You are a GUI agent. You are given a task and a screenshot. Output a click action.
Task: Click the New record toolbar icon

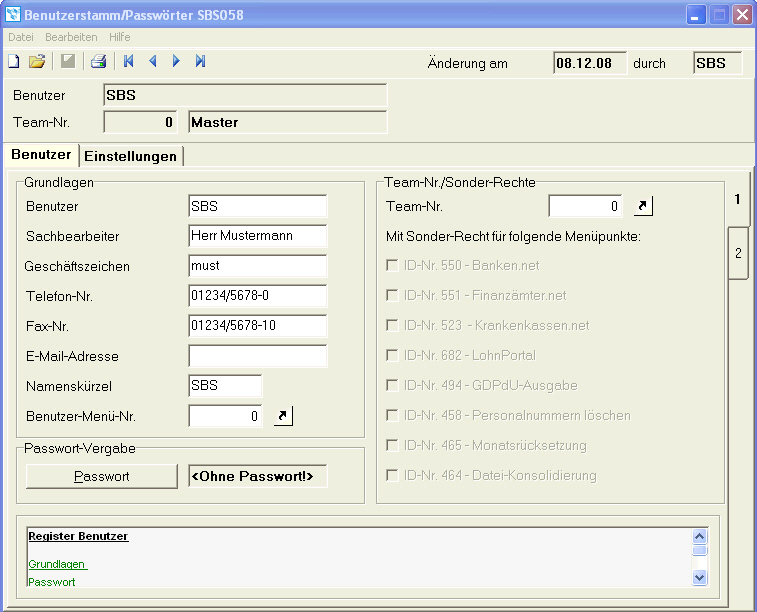coord(14,62)
